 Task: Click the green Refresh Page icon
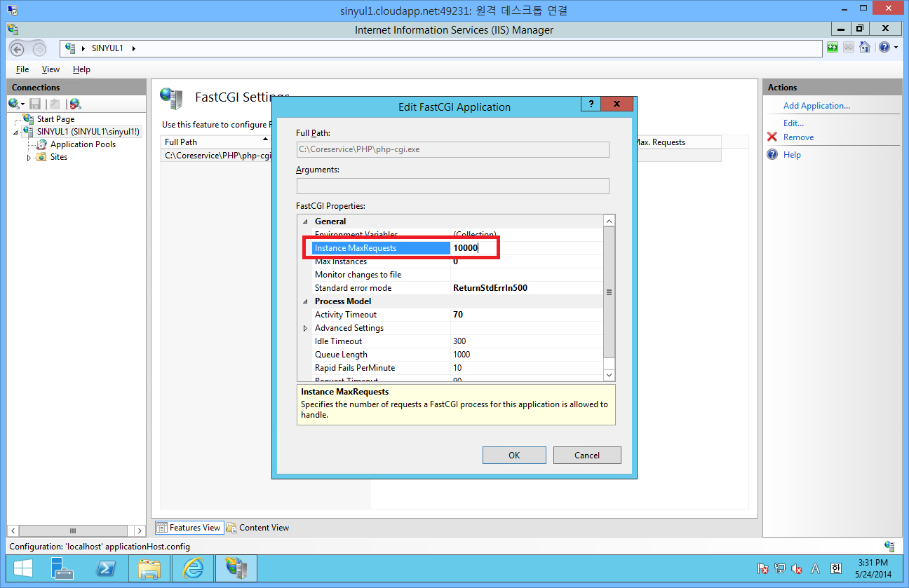click(833, 48)
